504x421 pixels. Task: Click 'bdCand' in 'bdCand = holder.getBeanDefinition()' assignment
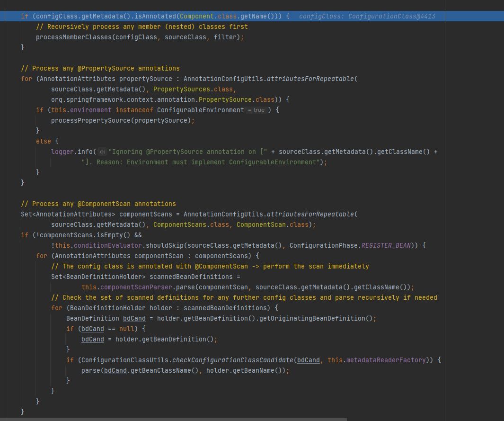point(93,339)
